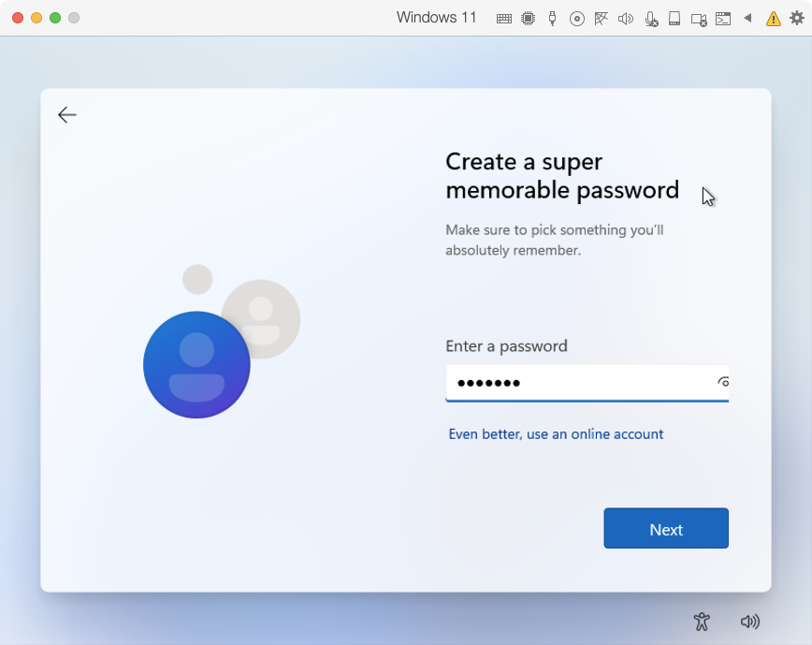Image resolution: width=812 pixels, height=645 pixels.
Task: Go back with the arrow icon
Action: point(67,114)
